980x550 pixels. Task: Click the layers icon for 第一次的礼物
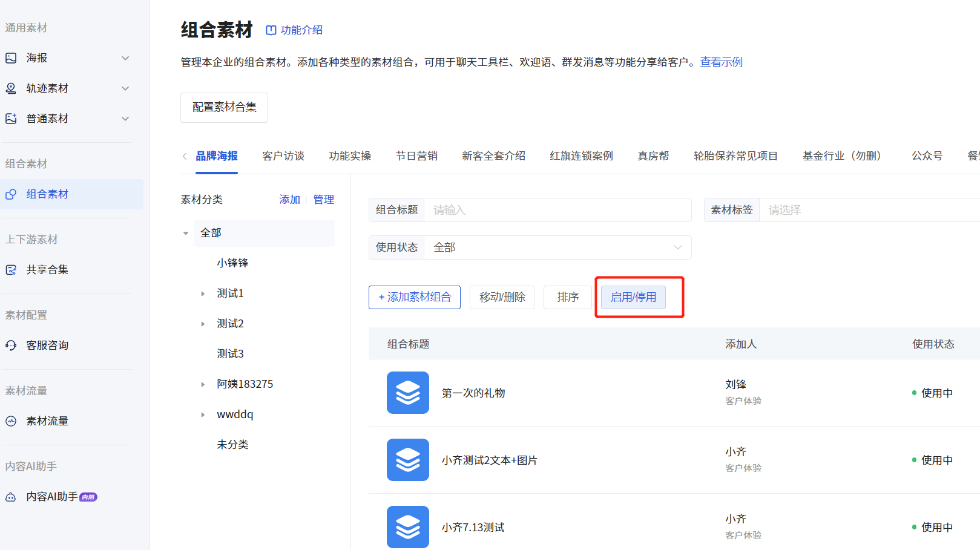(408, 393)
